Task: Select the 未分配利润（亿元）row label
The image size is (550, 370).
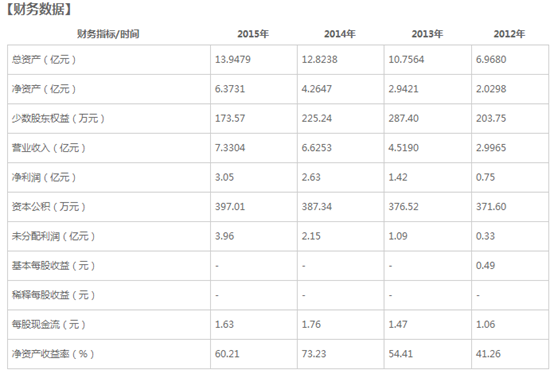Action: 53,236
